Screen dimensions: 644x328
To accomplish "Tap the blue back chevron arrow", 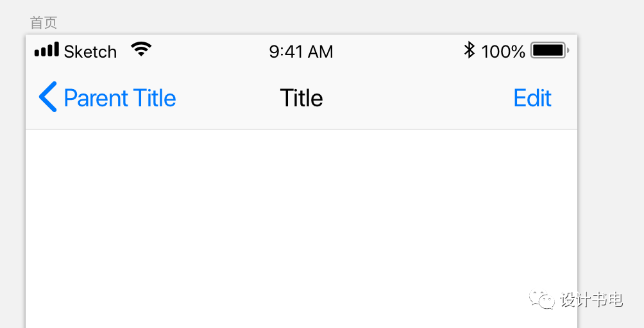I will (x=47, y=97).
